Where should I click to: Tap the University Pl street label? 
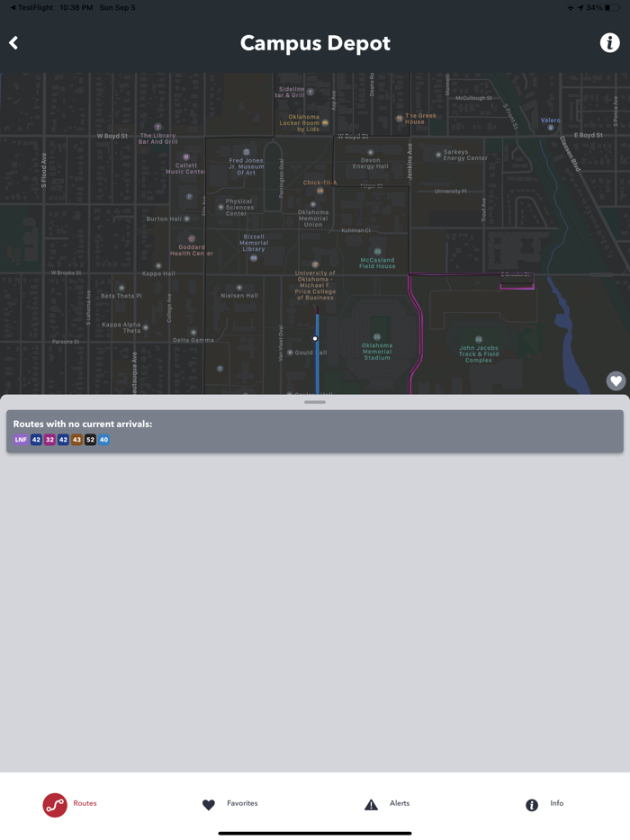coord(450,192)
